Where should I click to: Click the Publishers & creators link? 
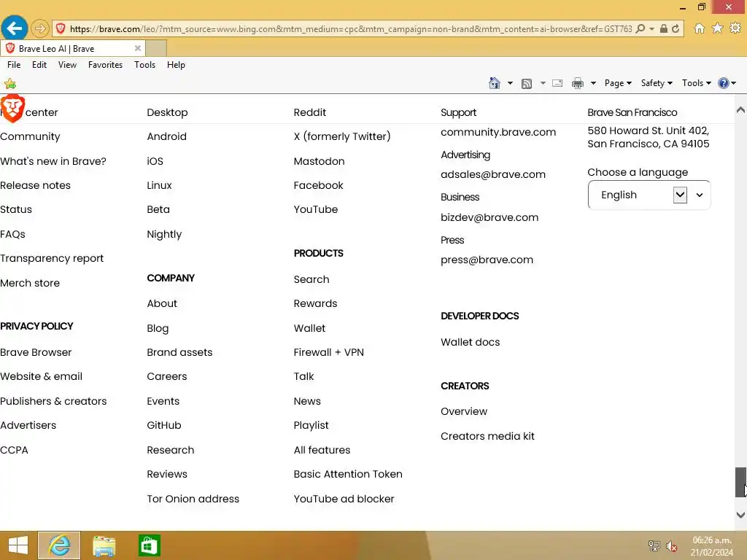coord(53,401)
